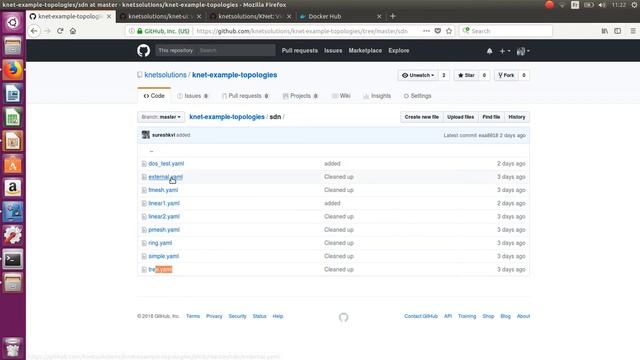Open the Firefox hamburger menu
Viewport: 640px width, 360px height.
[x=633, y=31]
